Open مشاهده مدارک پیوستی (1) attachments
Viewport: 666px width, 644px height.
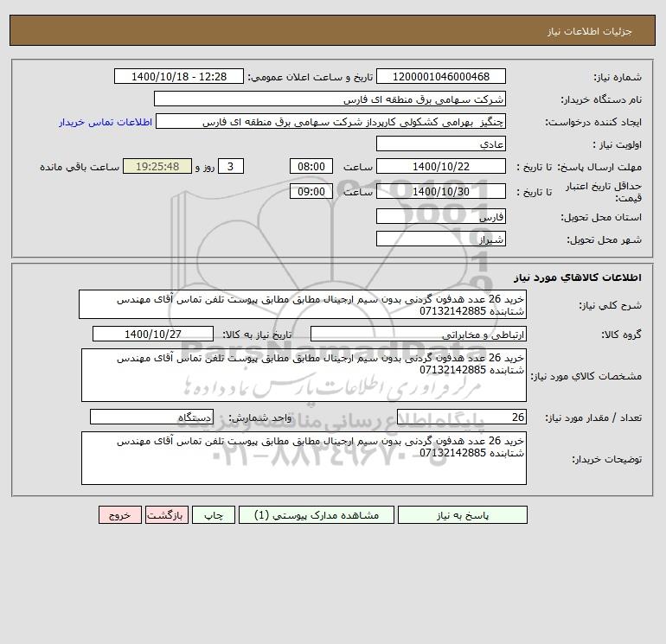(317, 515)
